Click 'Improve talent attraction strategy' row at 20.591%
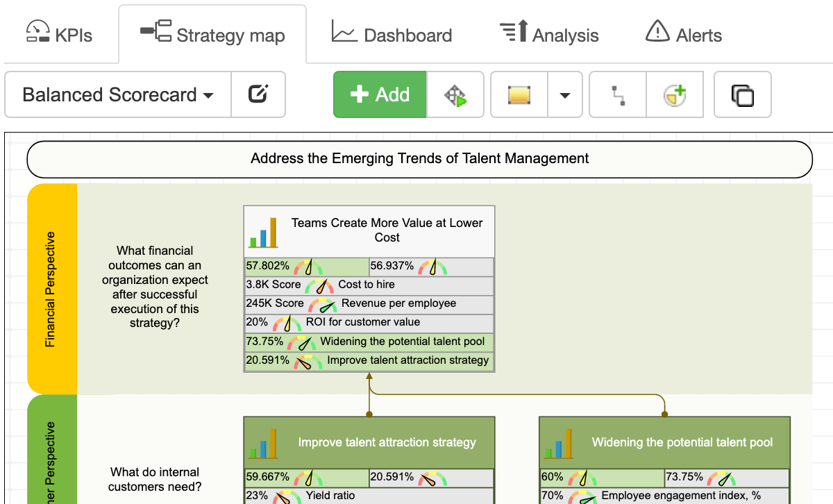Image resolution: width=833 pixels, height=504 pixels. pos(369,361)
